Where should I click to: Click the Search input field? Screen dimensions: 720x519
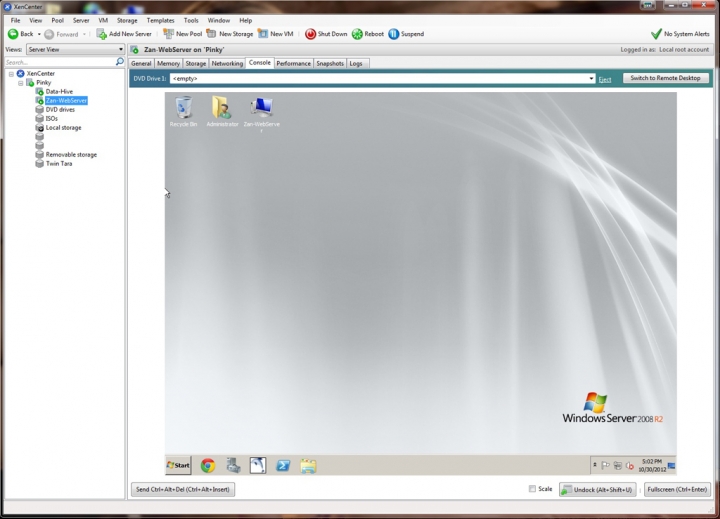[x=60, y=62]
